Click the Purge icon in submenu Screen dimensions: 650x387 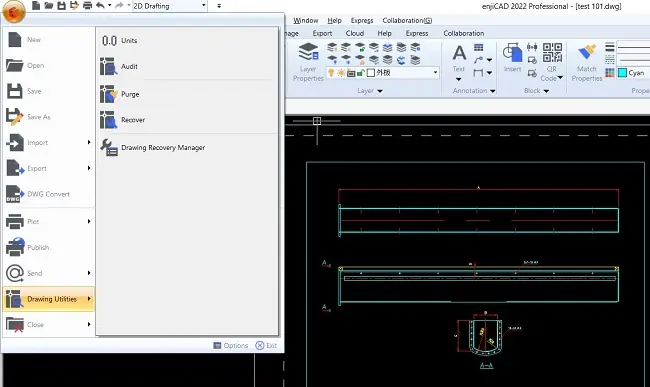109,94
